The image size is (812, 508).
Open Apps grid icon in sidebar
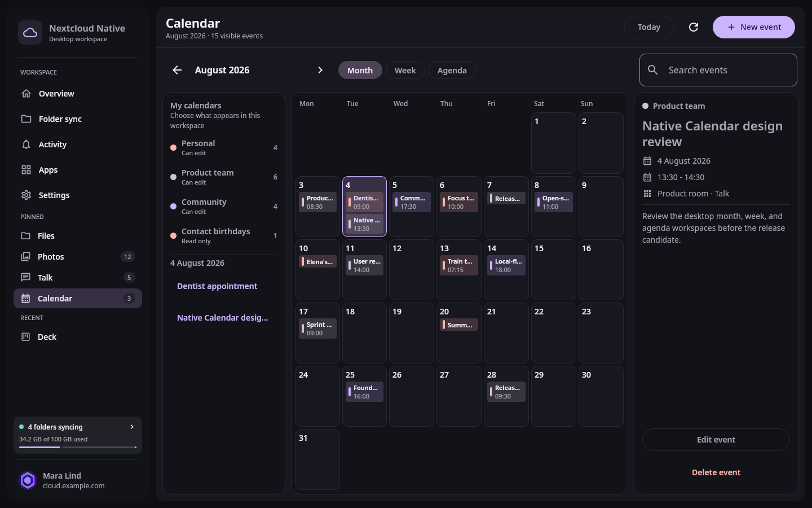point(26,170)
